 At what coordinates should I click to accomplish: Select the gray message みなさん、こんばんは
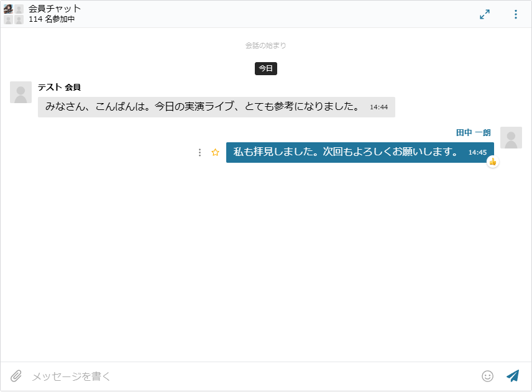pyautogui.click(x=216, y=107)
